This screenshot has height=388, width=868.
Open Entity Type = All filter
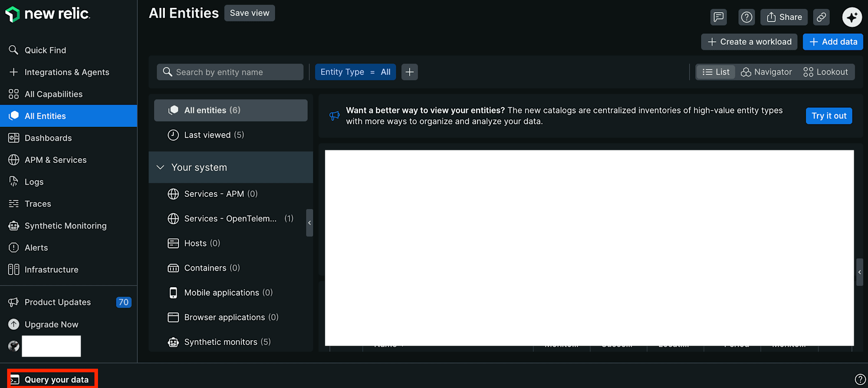coord(355,72)
